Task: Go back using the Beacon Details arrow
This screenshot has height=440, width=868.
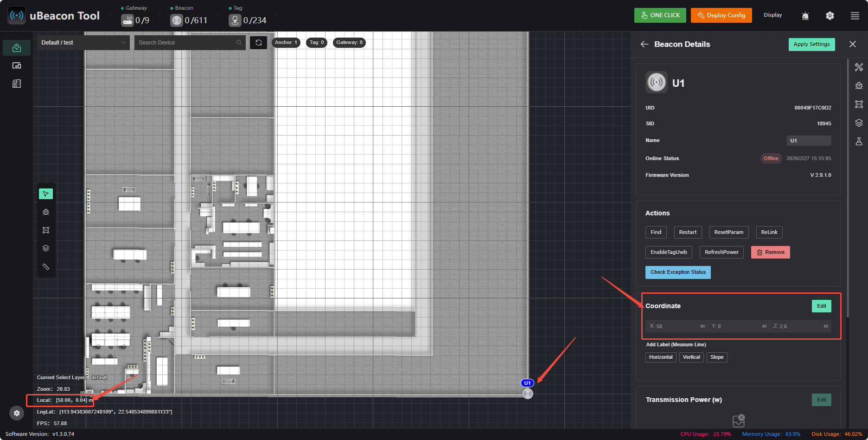Action: (645, 44)
